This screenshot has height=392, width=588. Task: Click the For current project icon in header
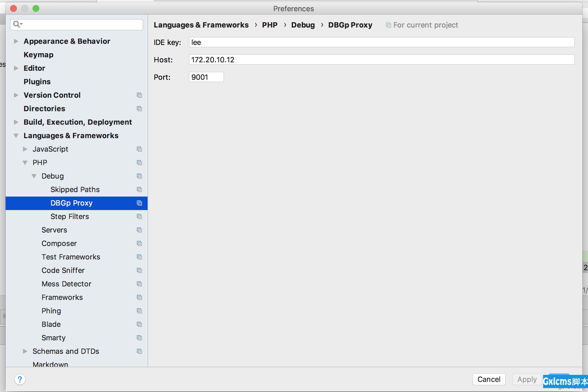[x=389, y=25]
